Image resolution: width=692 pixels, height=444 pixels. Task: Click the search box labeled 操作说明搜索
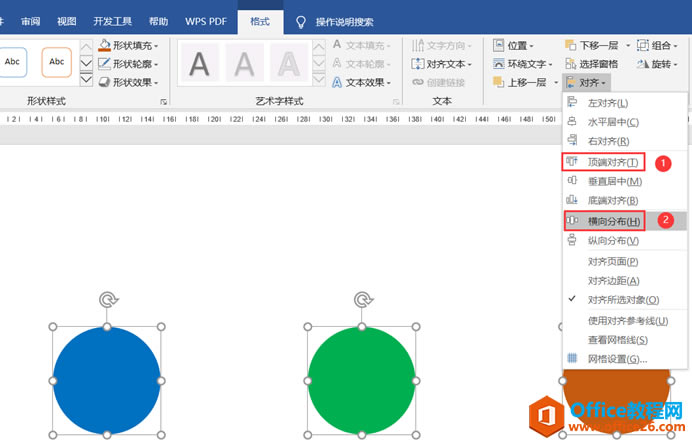[x=344, y=22]
